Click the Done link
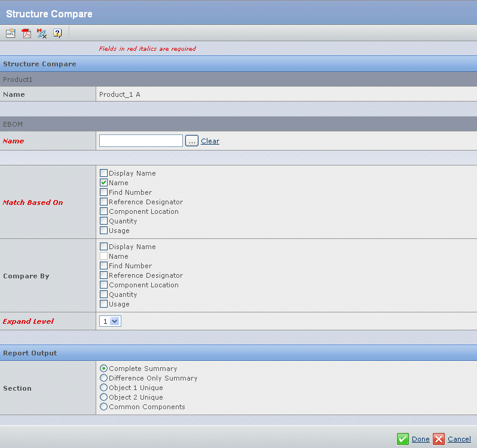Viewport: 477px width, 448px height. click(420, 439)
